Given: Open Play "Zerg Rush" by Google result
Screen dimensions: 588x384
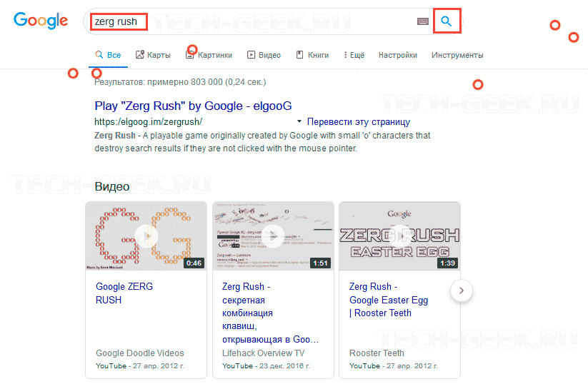Looking at the screenshot, I should click(193, 106).
